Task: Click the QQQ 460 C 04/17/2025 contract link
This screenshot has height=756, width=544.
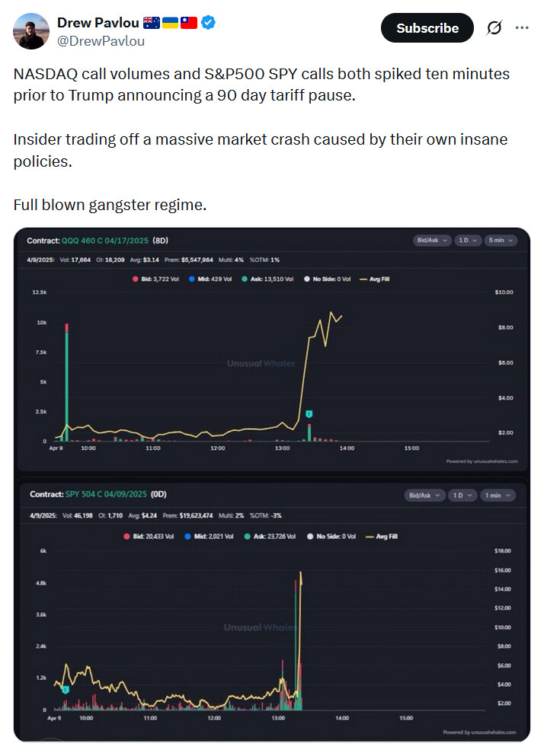Action: coord(104,241)
